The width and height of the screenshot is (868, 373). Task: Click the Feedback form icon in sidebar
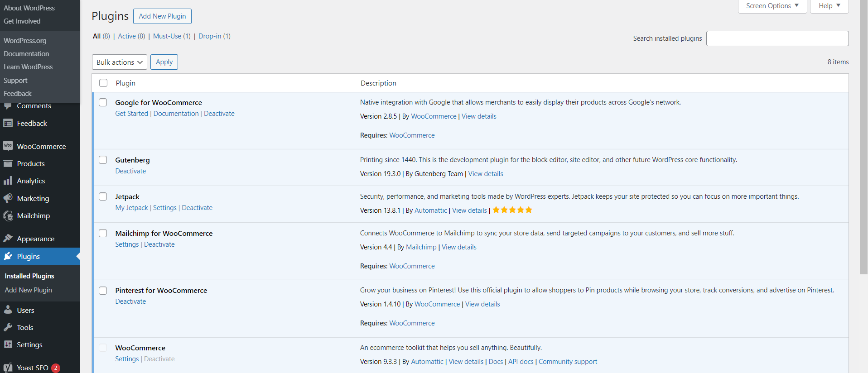click(x=8, y=123)
